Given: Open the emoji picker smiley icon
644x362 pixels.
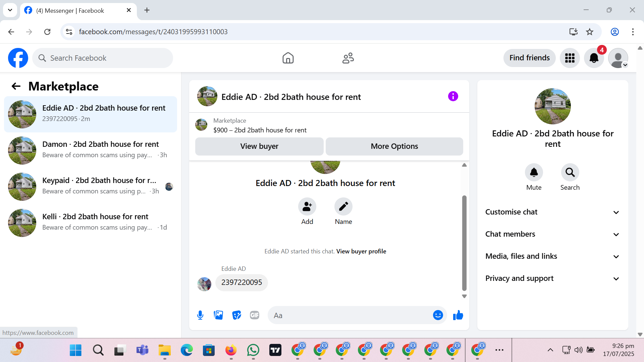Looking at the screenshot, I should [x=438, y=315].
